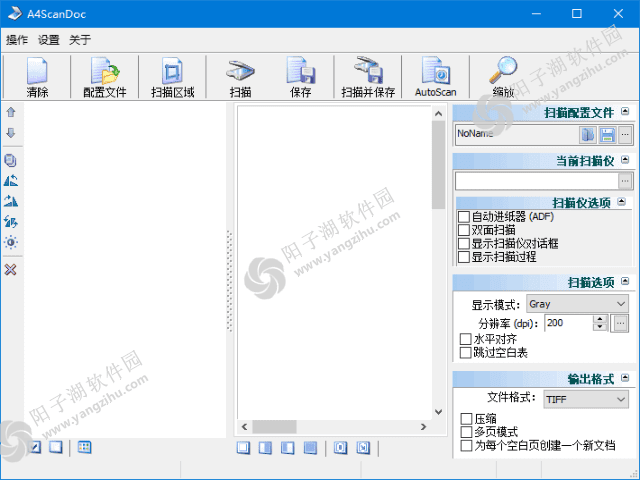Viewport: 640px width, 480px height.
Task: Open the 操作 menu
Action: [17, 40]
